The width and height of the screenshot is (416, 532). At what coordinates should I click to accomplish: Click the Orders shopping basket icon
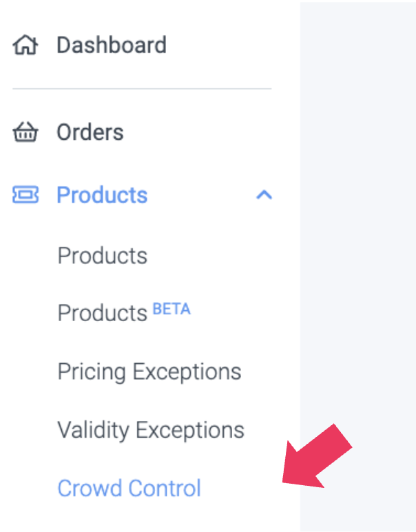(25, 132)
